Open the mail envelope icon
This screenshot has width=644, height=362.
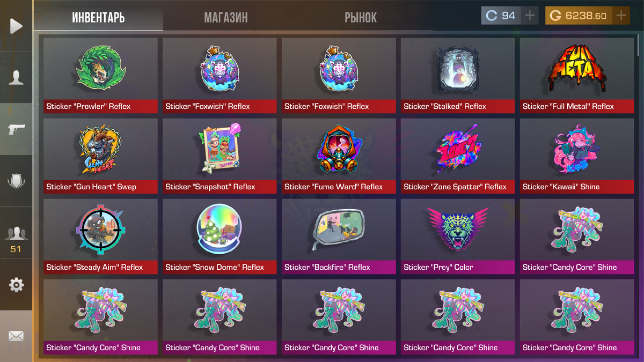16,336
